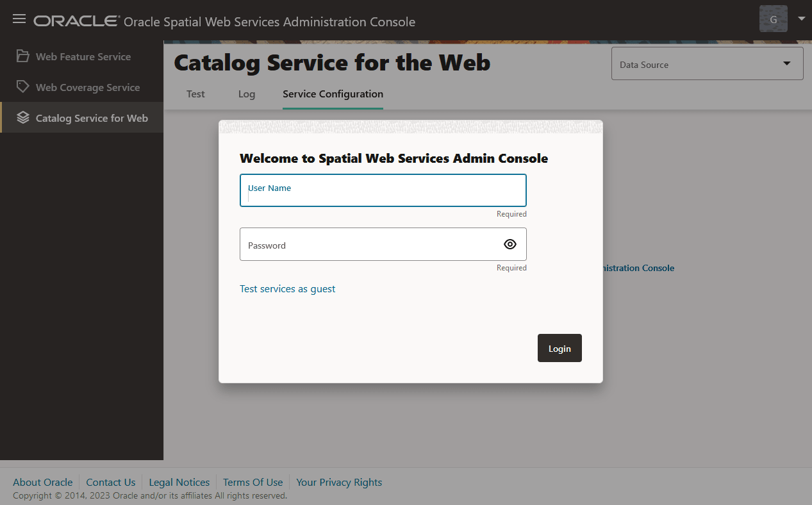Click the Oracle logo in header
The height and width of the screenshot is (505, 812).
click(76, 21)
